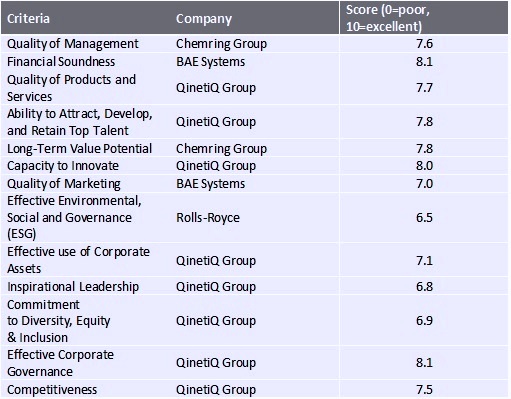
Task: Click the Company column header
Action: tap(204, 19)
